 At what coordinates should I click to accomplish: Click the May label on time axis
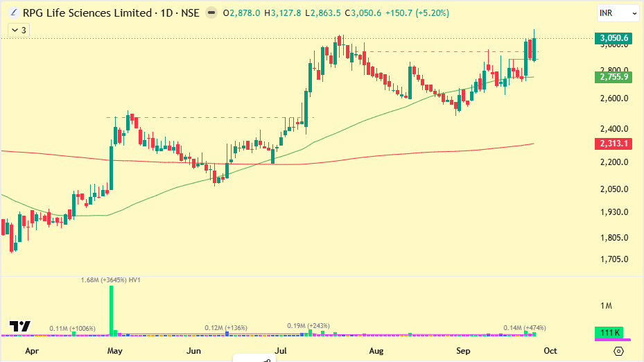pos(114,351)
